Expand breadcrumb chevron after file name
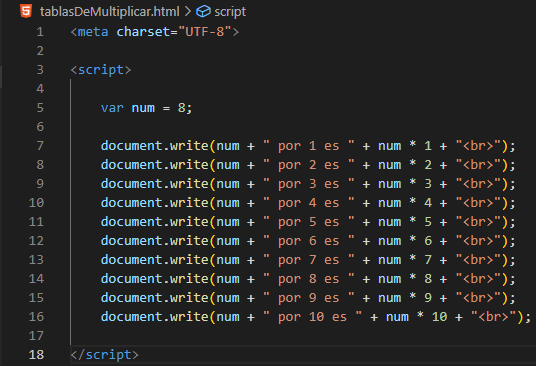Screen dimensions: 536x366 tap(188, 12)
